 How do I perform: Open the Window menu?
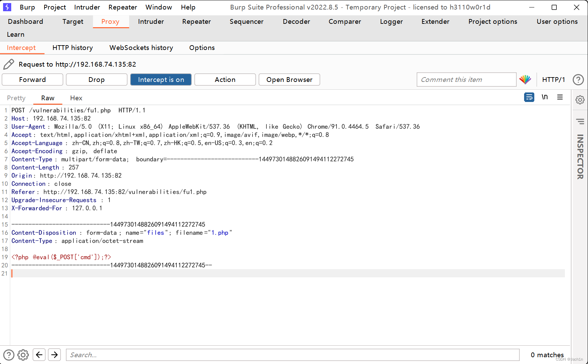(159, 7)
